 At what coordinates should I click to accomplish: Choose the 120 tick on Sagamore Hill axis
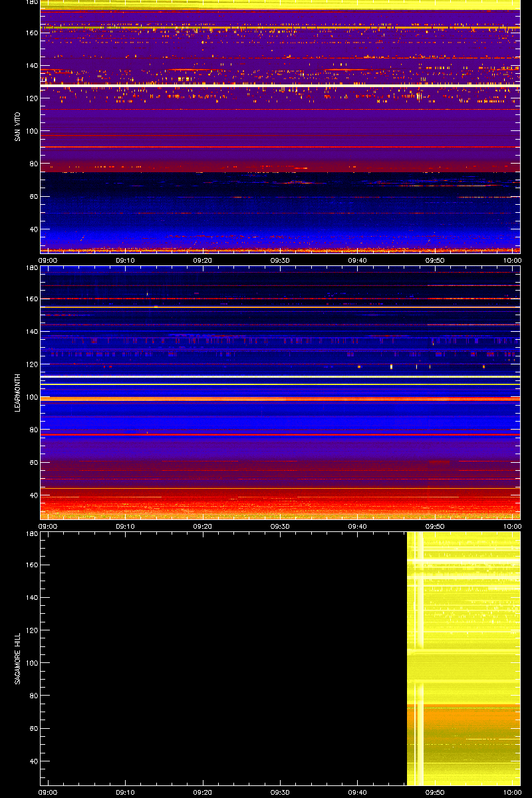[31, 630]
